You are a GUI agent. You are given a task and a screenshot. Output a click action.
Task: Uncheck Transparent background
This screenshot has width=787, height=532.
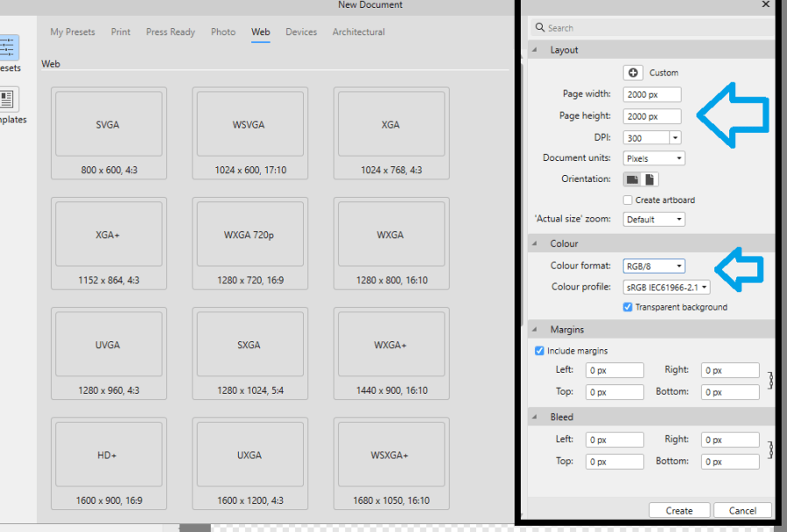click(628, 307)
